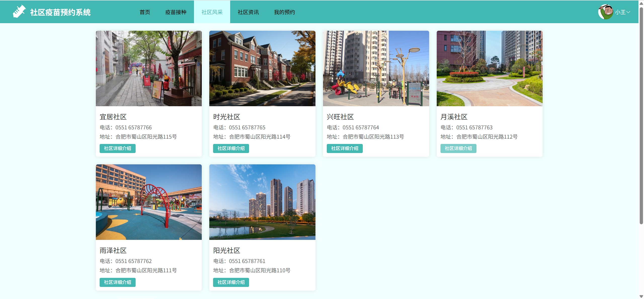
Task: Click the 时光社区 brick houses photo
Action: coord(262,68)
